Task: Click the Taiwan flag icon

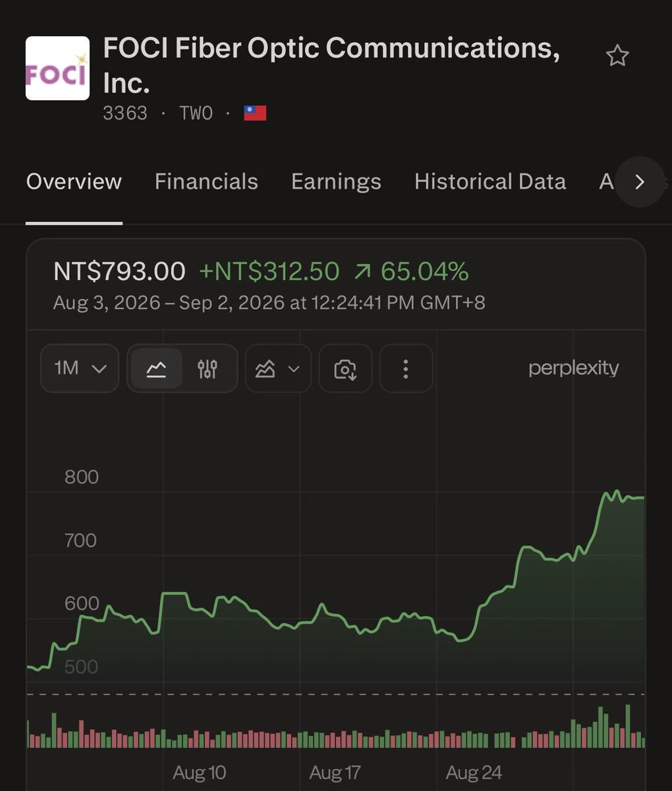Action: (255, 113)
